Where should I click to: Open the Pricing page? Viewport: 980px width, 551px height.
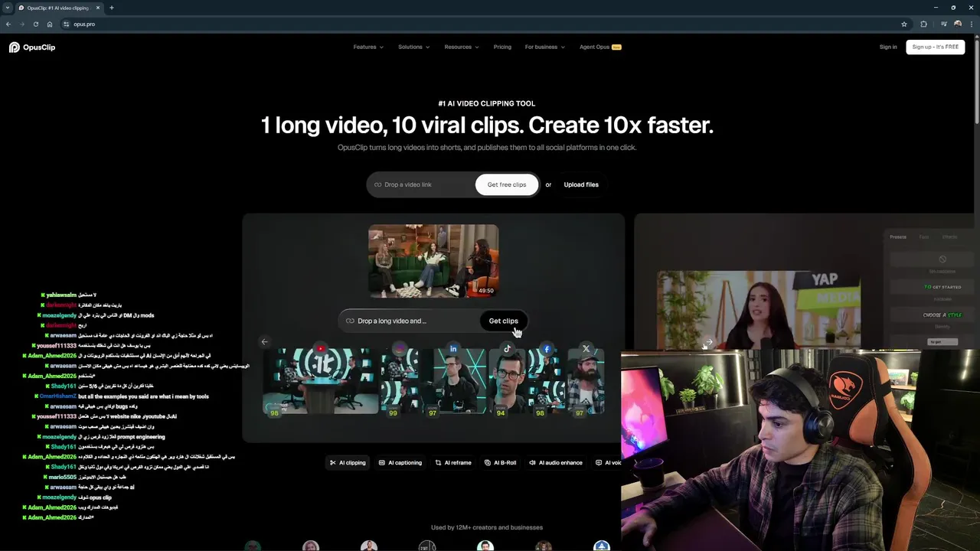[502, 47]
